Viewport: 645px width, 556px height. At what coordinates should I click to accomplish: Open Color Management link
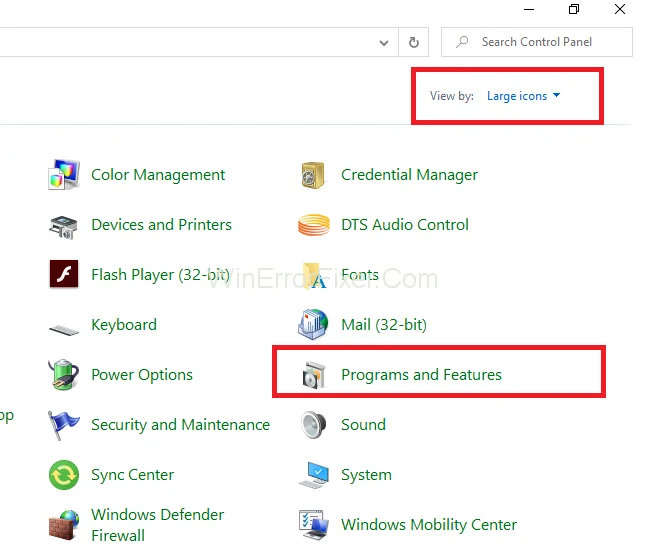click(x=158, y=175)
